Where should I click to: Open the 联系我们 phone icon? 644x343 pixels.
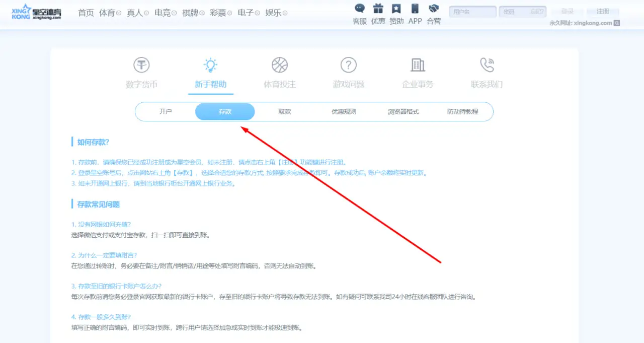[x=487, y=65]
